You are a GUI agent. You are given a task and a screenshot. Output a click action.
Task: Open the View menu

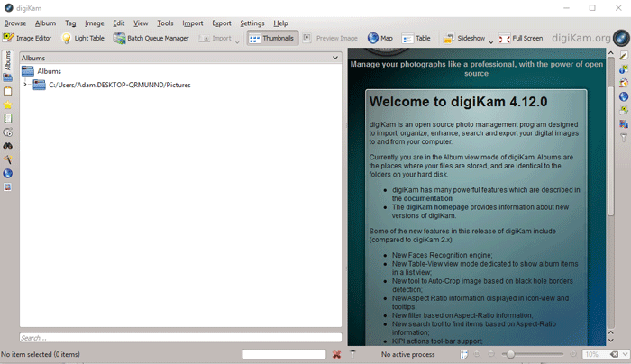click(141, 23)
